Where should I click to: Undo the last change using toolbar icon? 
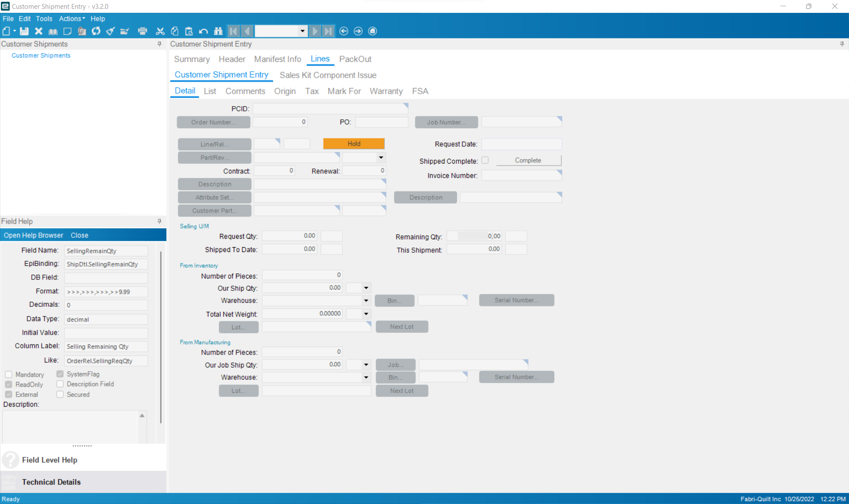(203, 31)
